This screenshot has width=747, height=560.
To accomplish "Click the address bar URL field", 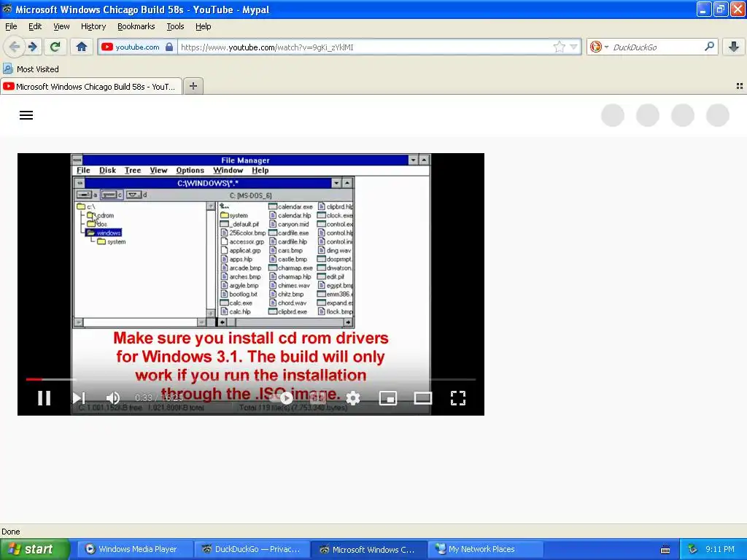I will point(365,47).
